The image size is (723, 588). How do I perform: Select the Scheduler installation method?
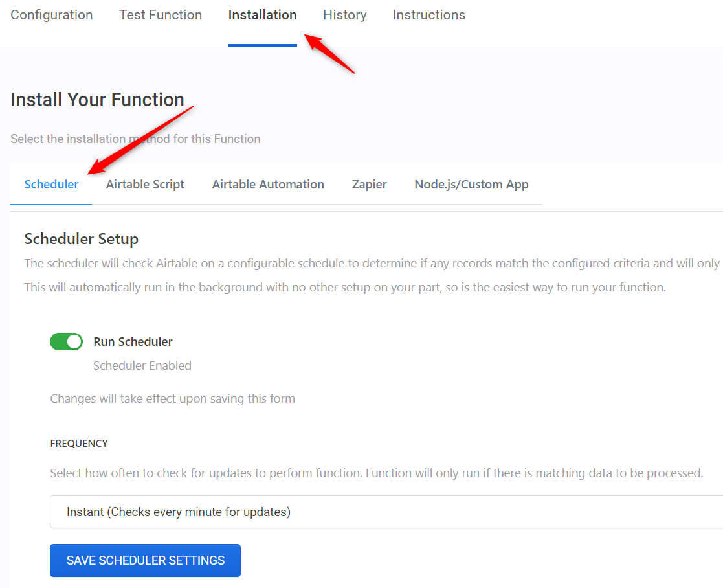51,184
